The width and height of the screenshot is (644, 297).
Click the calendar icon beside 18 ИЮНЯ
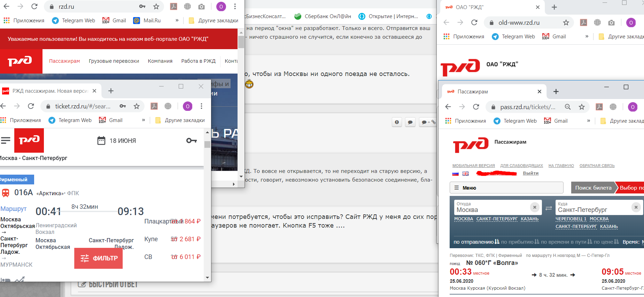pos(101,140)
